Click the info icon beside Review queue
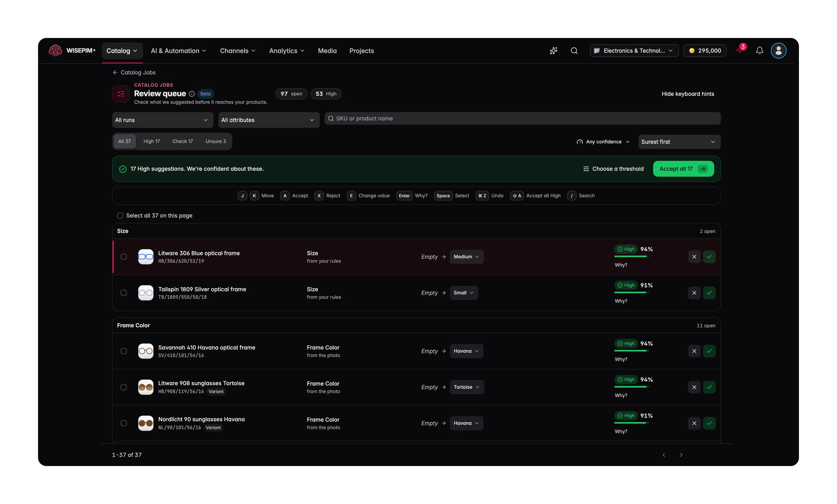The height and width of the screenshot is (504, 837). (x=192, y=94)
